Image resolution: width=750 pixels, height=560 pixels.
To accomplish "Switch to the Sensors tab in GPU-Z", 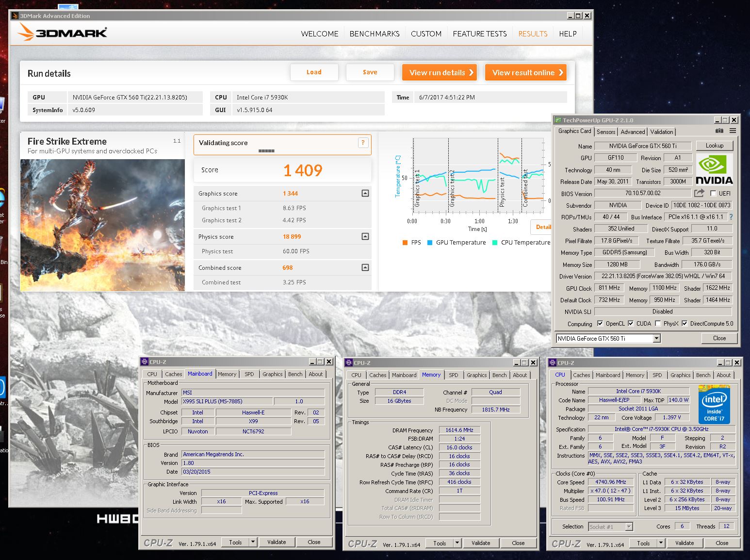I will coord(606,132).
